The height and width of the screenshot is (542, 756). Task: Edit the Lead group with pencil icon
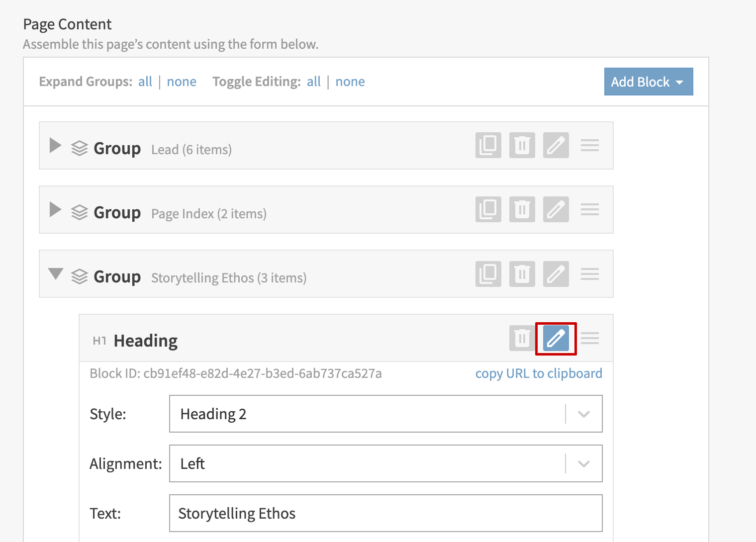click(x=556, y=145)
